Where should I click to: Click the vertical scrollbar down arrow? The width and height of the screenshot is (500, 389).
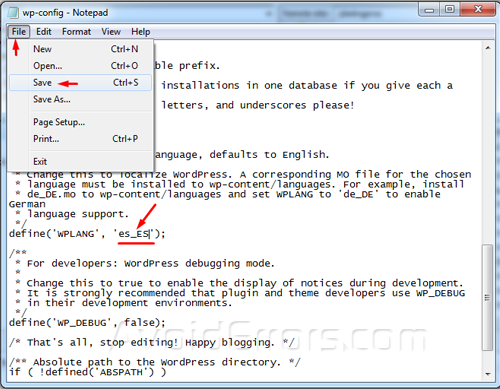coord(488,374)
